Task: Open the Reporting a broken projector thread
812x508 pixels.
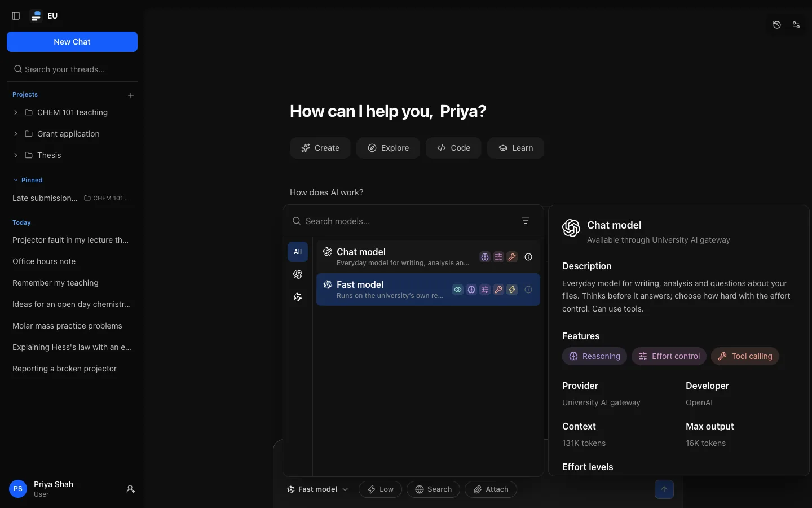Action: point(72,369)
